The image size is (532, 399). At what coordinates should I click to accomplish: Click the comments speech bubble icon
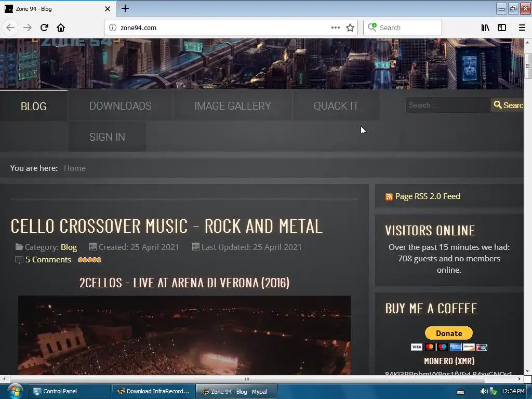tap(19, 260)
